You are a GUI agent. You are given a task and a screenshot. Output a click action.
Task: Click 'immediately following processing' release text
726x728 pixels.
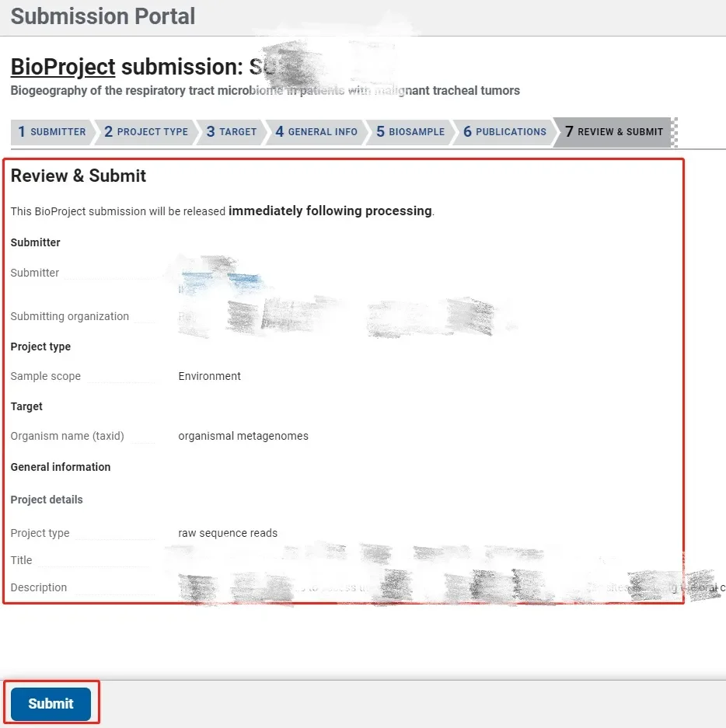[330, 211]
